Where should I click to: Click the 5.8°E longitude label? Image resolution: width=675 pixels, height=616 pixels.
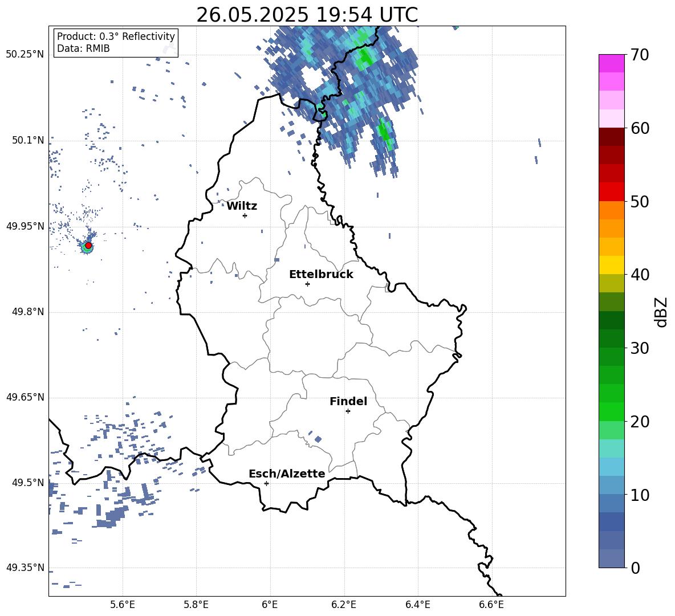tap(196, 605)
